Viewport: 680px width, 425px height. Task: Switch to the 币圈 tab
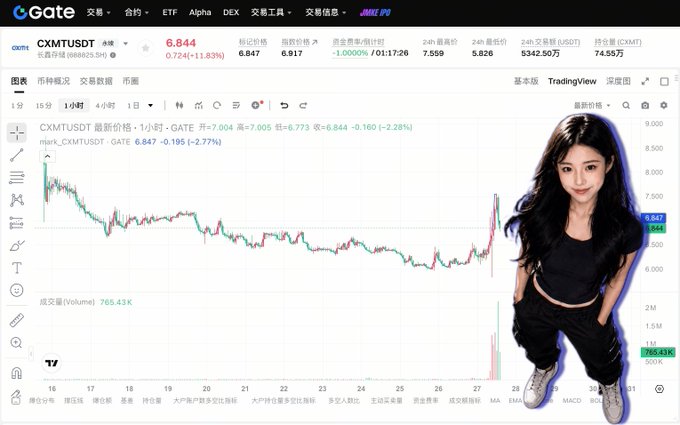(x=131, y=81)
